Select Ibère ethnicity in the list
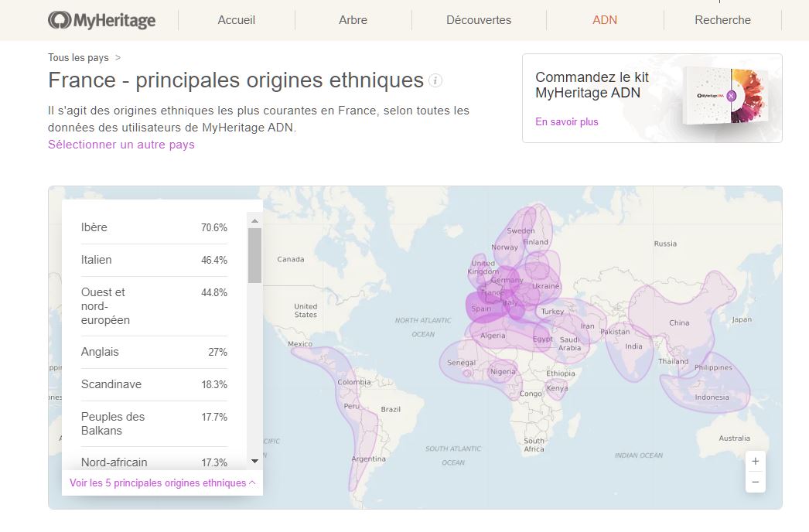809x532 pixels. coord(154,227)
